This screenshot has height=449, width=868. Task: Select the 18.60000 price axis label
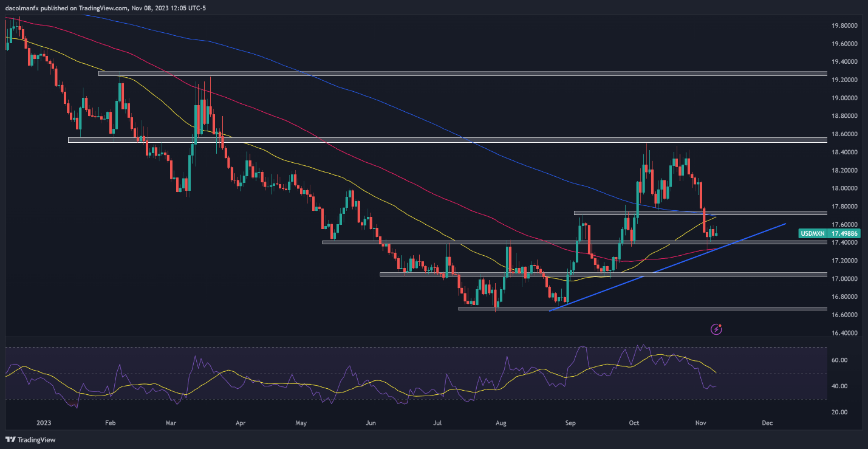tap(845, 134)
